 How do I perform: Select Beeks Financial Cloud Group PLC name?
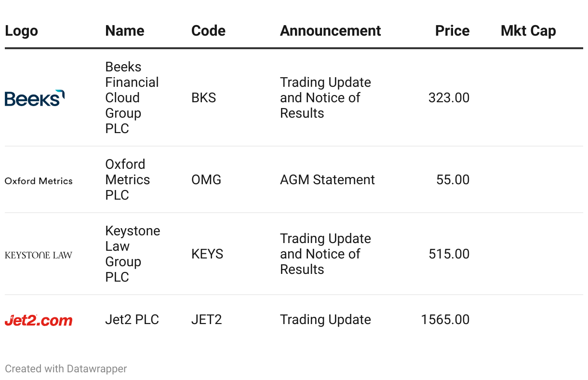132,98
